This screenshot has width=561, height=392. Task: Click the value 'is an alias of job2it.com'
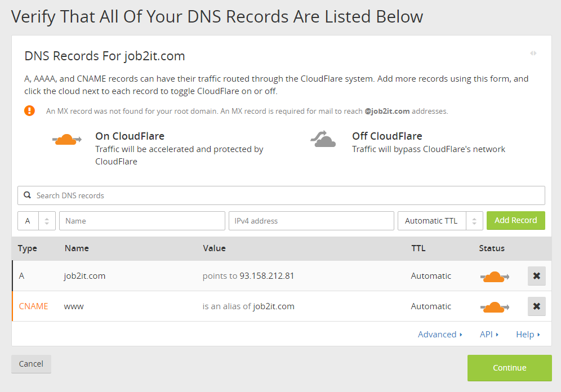point(248,306)
